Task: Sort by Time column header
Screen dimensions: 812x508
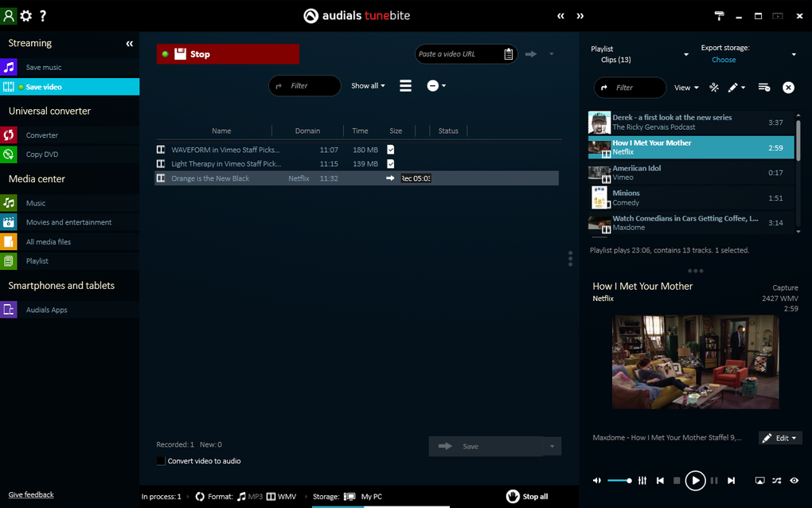Action: tap(360, 131)
